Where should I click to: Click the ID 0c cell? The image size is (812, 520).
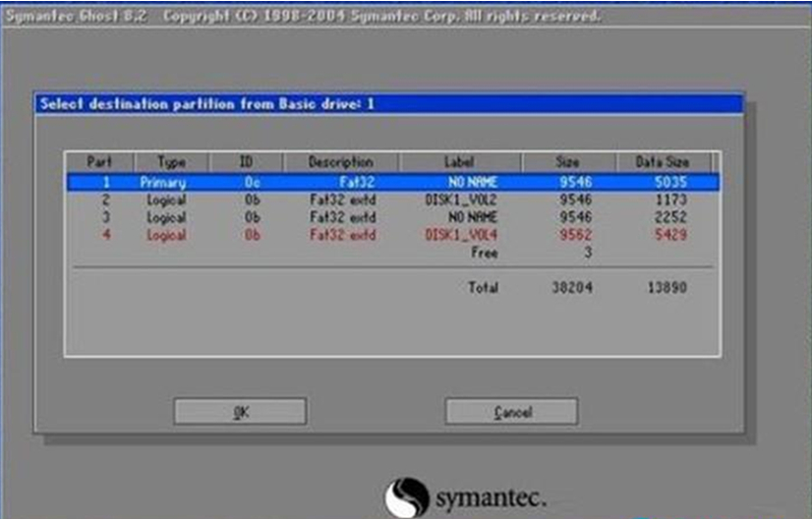253,182
